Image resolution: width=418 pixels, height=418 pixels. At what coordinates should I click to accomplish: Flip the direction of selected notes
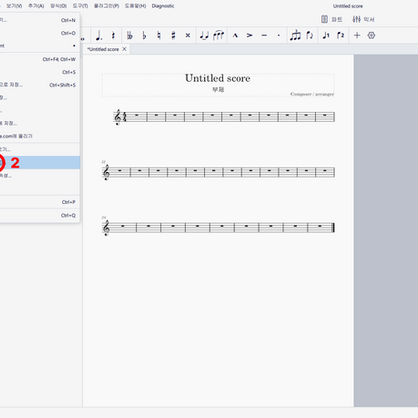[x=310, y=35]
